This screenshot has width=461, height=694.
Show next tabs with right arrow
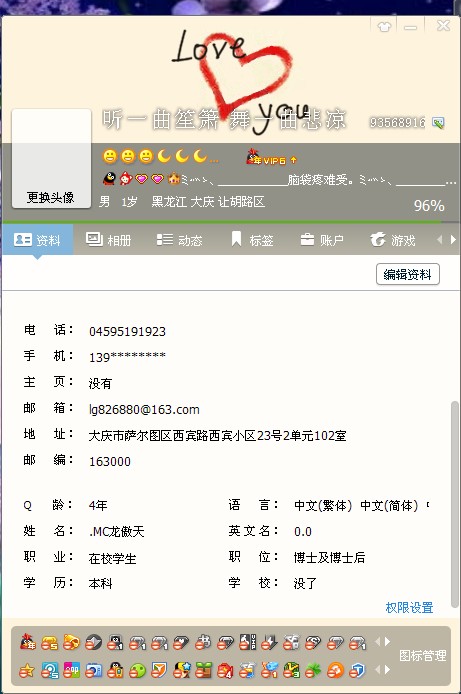coord(453,240)
